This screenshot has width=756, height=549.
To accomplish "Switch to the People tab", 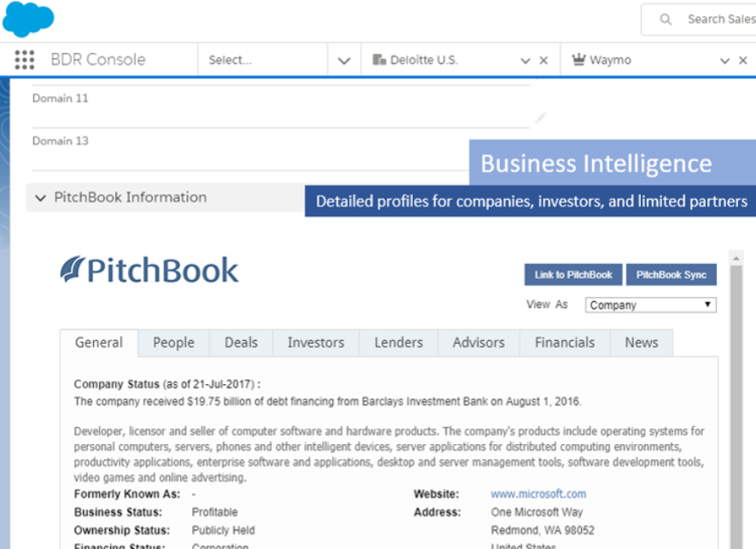I will (x=173, y=342).
